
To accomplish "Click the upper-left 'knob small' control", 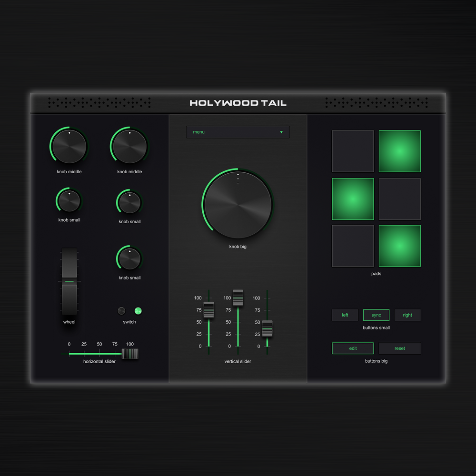I will coord(69,201).
